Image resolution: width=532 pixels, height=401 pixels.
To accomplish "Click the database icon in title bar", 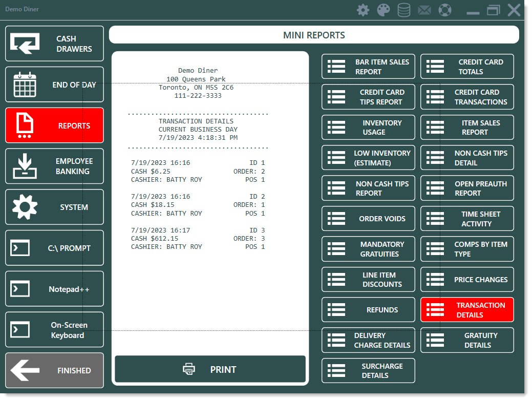I will pyautogui.click(x=404, y=10).
